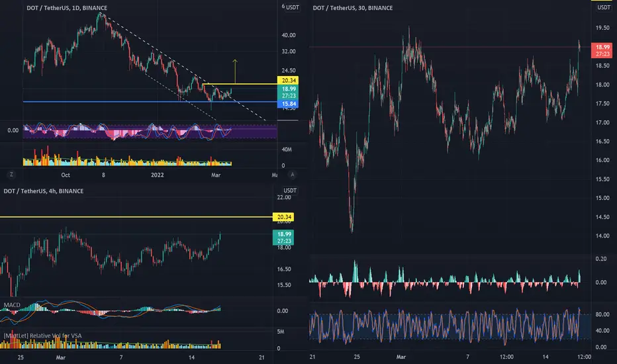Click 14.00 on the 30-minute price axis
Image resolution: width=617 pixels, height=364 pixels.
(602, 236)
